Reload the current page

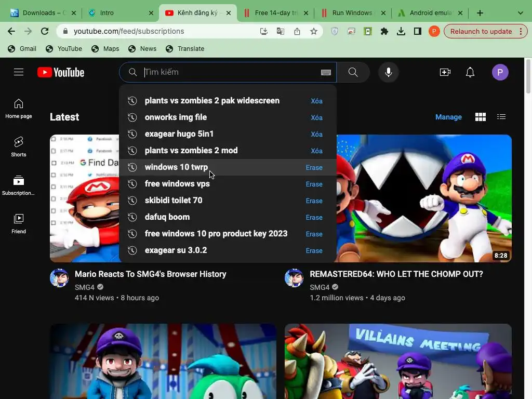point(45,32)
